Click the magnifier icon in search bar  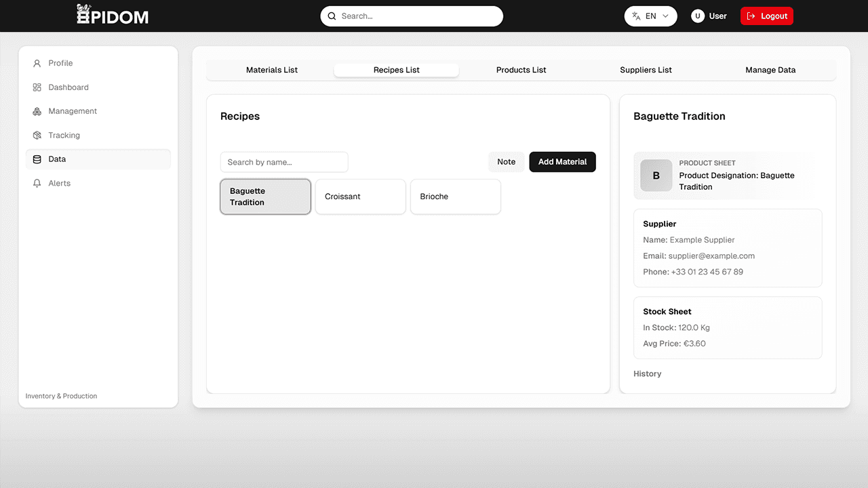coord(332,16)
